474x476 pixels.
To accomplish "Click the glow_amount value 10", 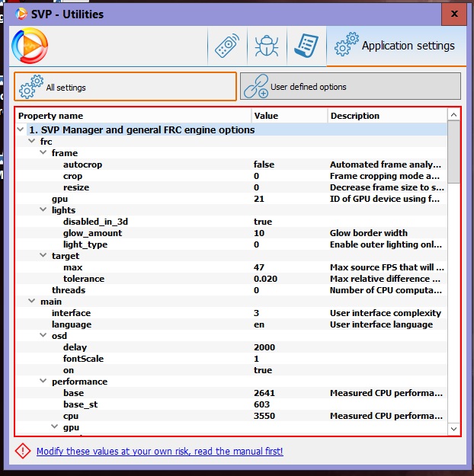I will (259, 233).
